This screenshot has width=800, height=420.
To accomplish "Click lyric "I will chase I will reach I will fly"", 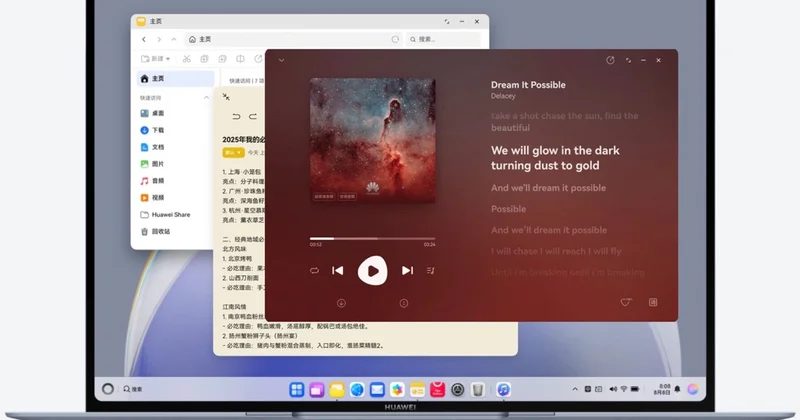I will [x=556, y=251].
